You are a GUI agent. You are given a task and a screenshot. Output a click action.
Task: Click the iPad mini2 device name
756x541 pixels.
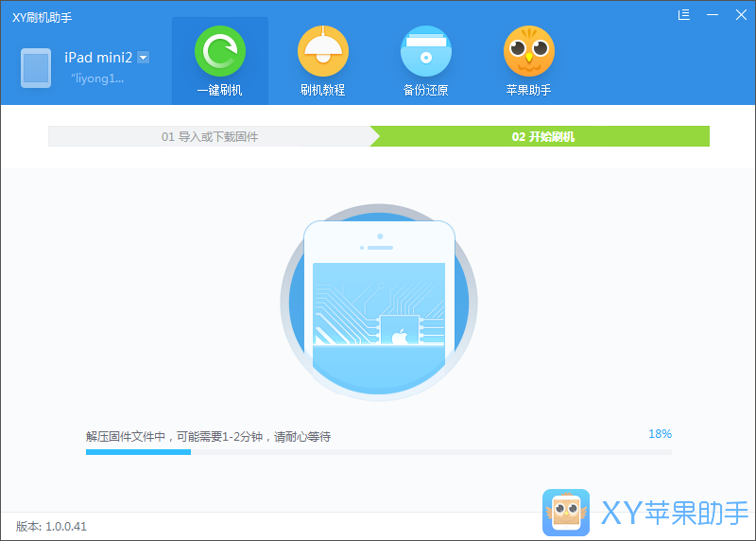click(x=98, y=58)
